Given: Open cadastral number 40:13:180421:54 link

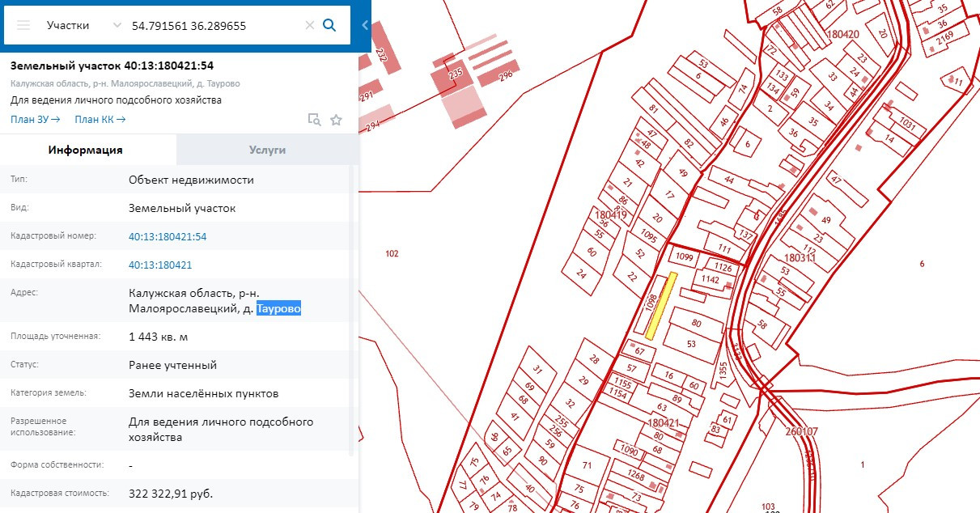Looking at the screenshot, I should click(x=168, y=236).
